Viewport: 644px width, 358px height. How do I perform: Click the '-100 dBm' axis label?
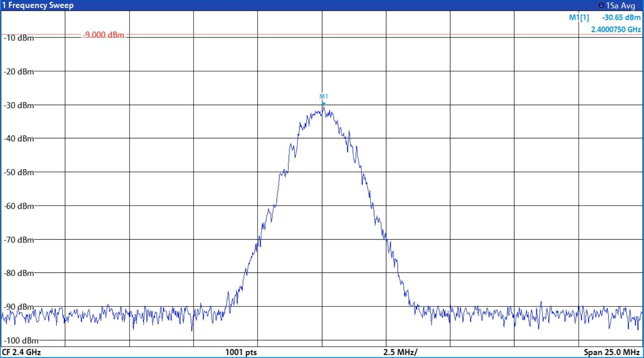tap(21, 341)
